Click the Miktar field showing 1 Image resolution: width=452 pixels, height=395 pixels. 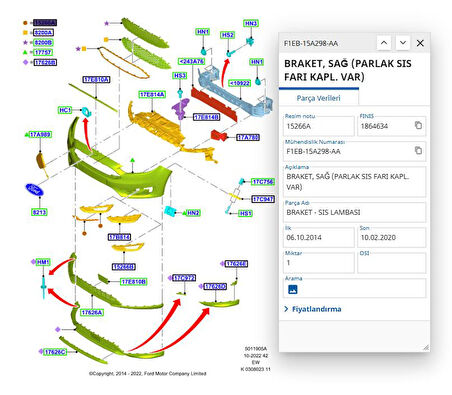(319, 263)
